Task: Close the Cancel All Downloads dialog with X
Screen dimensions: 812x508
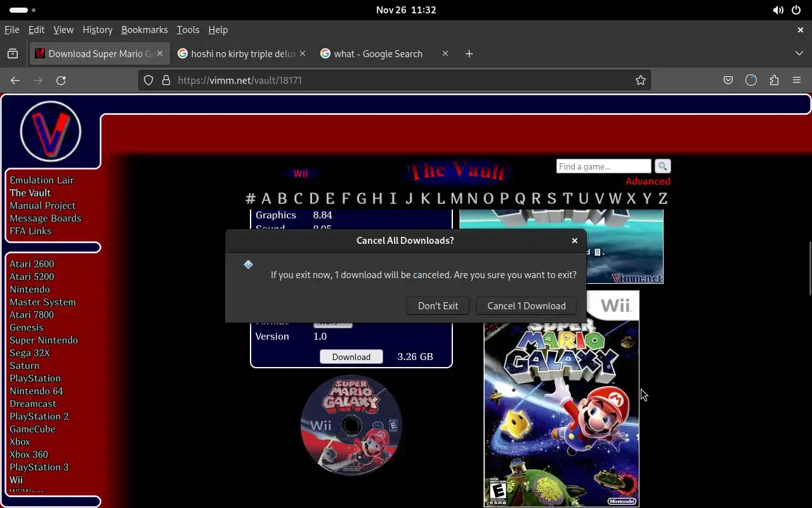Action: click(x=575, y=241)
